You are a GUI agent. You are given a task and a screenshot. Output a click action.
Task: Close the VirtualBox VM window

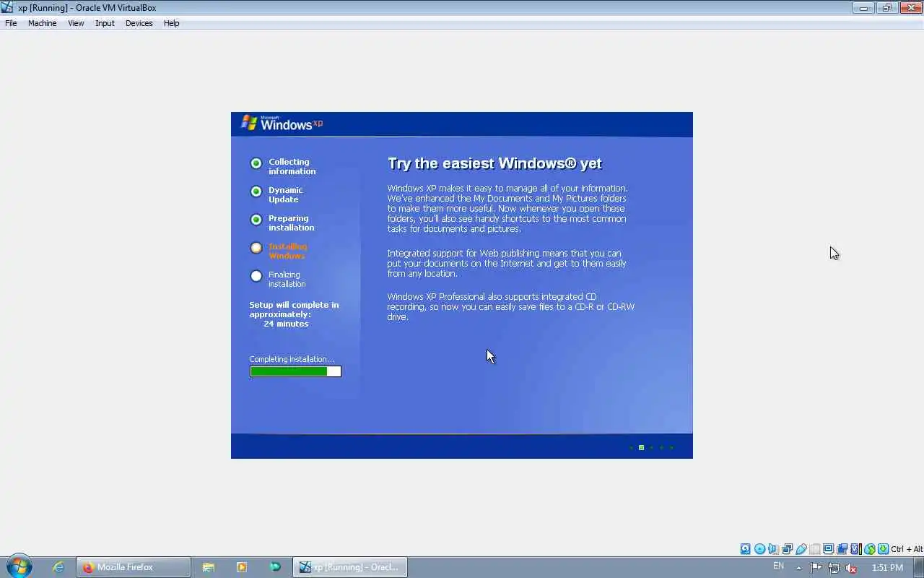911,8
